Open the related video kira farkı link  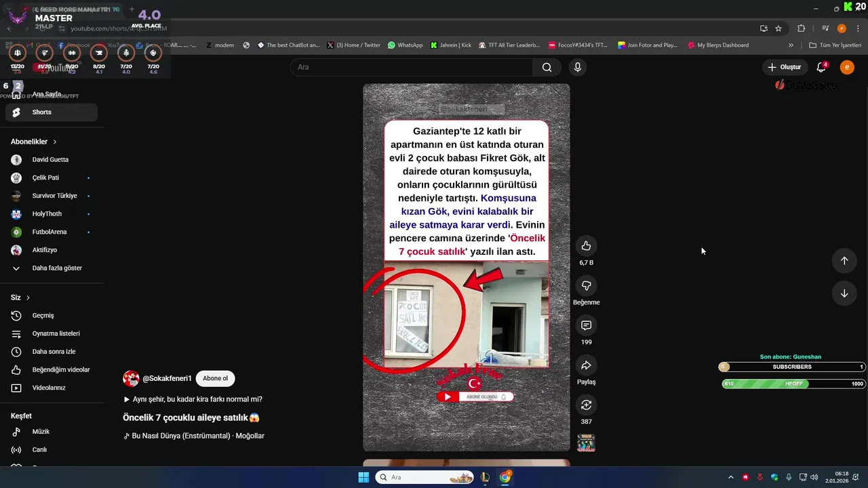tap(193, 399)
